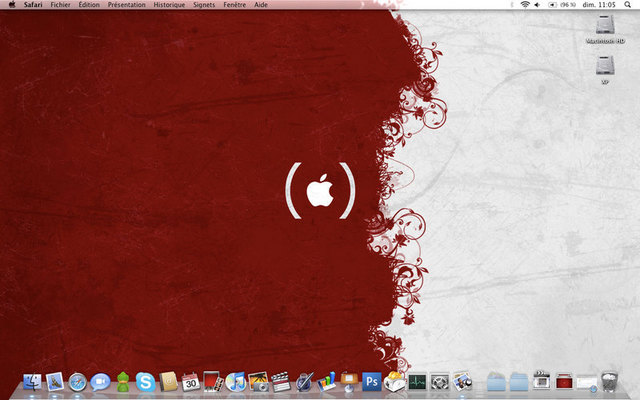Image resolution: width=640 pixels, height=400 pixels.
Task: Open iCal calendar showing 30
Action: (191, 382)
